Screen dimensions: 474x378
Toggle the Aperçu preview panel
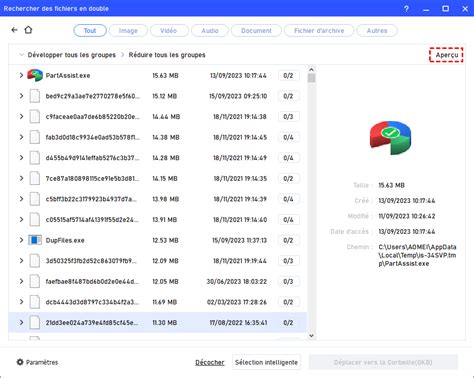pos(446,55)
